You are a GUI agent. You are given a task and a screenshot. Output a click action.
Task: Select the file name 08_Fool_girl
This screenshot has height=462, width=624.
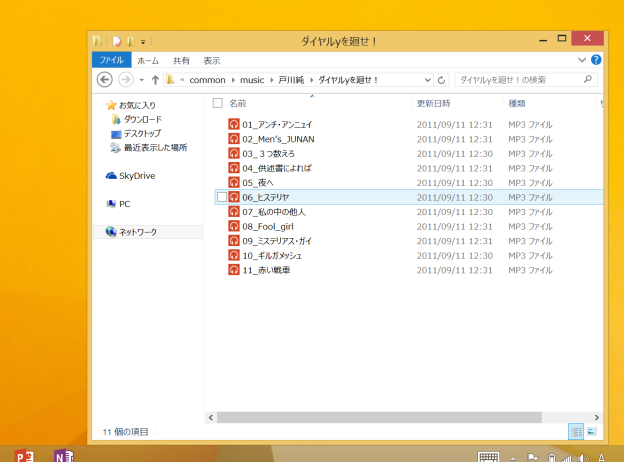point(268,226)
